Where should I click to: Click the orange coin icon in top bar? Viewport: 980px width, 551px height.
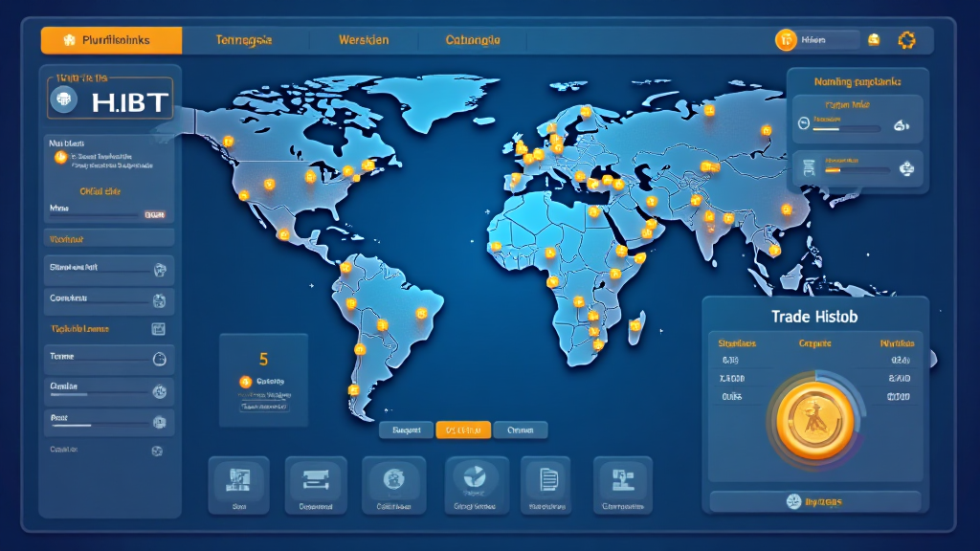[786, 40]
